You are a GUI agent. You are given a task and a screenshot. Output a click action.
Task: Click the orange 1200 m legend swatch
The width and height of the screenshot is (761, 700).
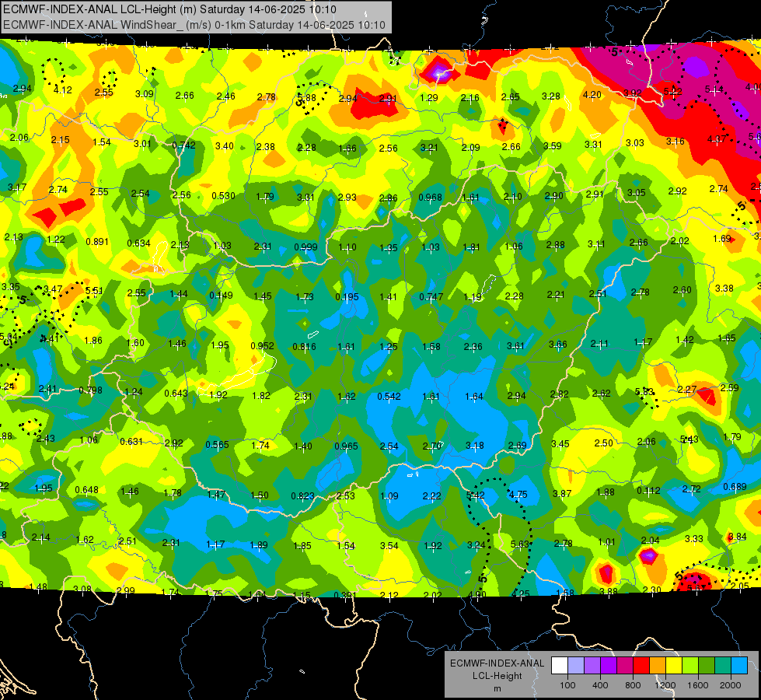click(x=658, y=666)
